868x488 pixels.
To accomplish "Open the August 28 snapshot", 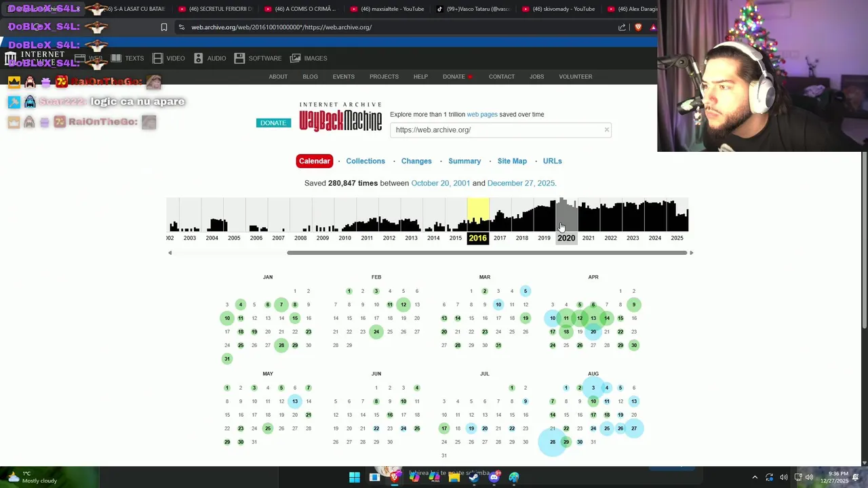I will pos(553,442).
